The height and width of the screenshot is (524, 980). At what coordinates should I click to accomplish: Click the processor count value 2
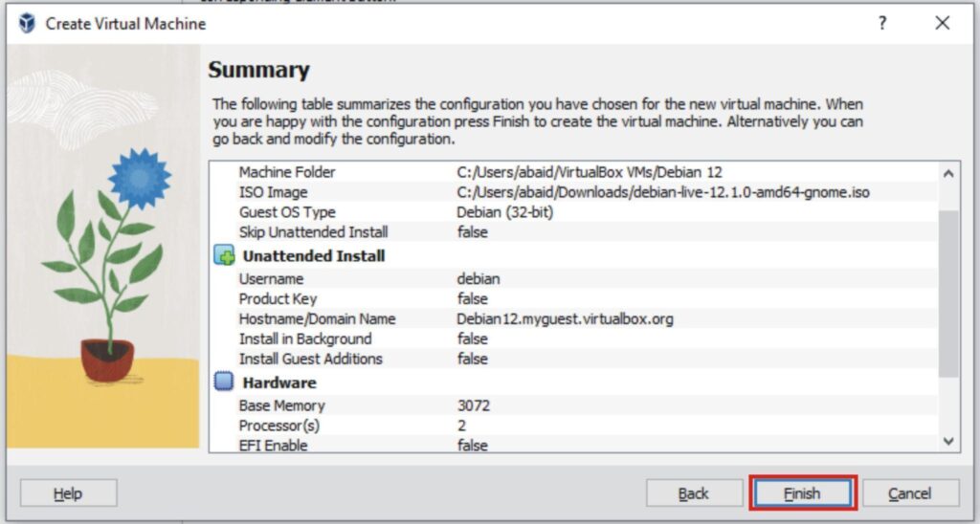(462, 426)
